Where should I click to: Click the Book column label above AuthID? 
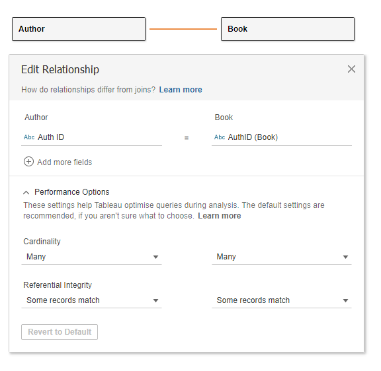click(224, 117)
